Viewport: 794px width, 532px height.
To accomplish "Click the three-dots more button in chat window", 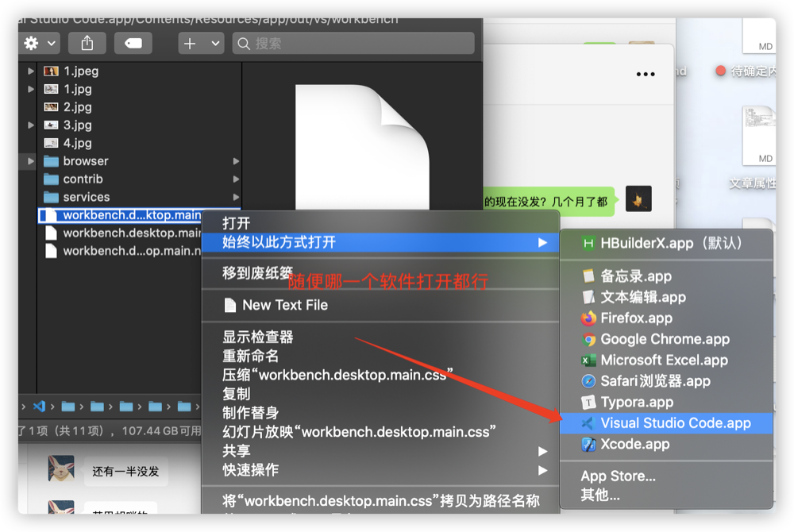I will pos(645,75).
